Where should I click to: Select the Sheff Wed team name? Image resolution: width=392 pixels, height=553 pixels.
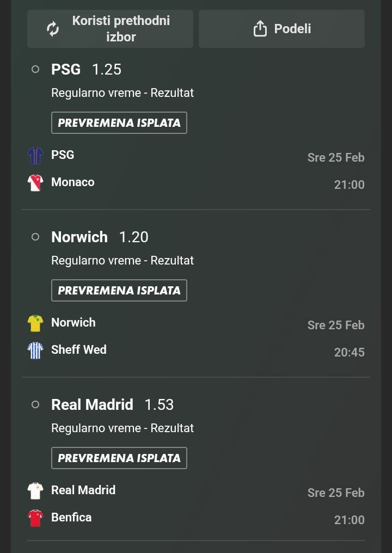pos(79,350)
